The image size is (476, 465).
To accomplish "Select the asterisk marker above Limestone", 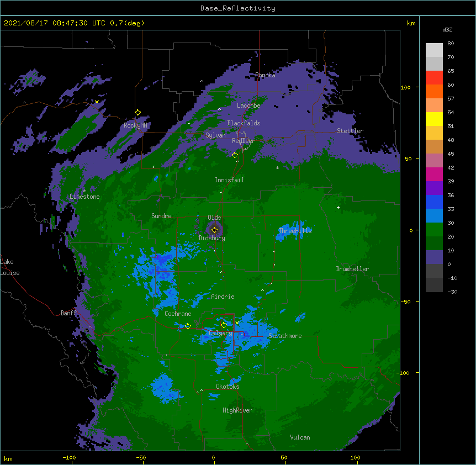I will (x=84, y=191).
